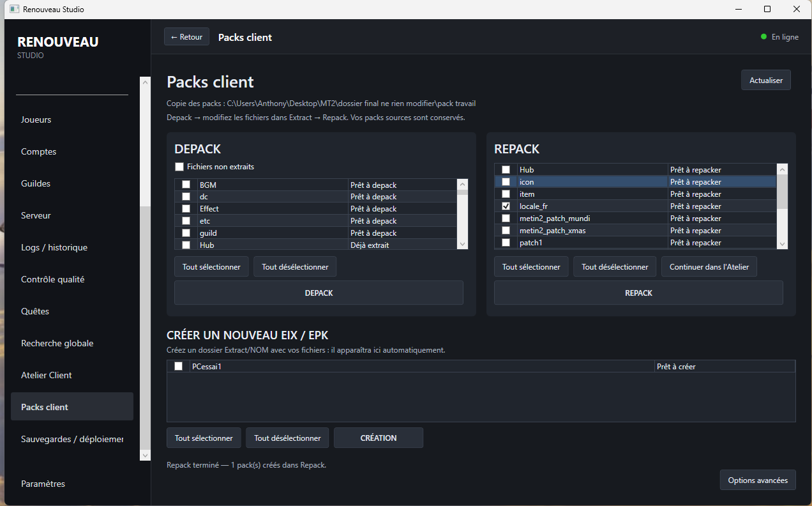The width and height of the screenshot is (812, 506).
Task: Uncheck the locale_fr checkbox
Action: click(x=506, y=206)
